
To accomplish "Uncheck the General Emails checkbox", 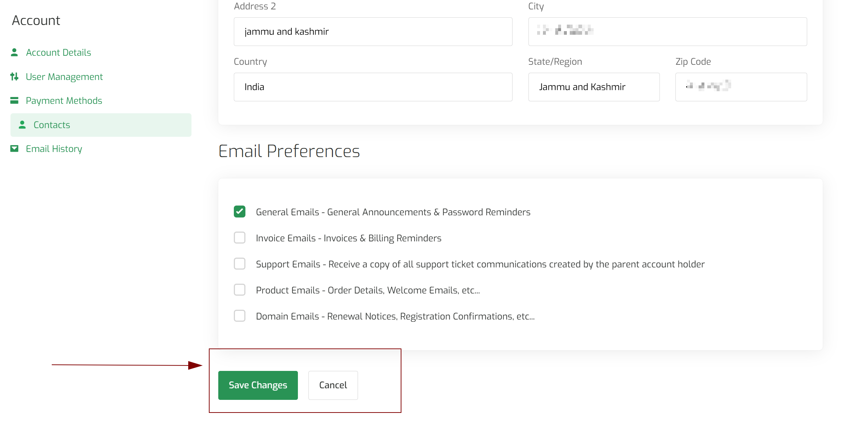I will [x=240, y=212].
